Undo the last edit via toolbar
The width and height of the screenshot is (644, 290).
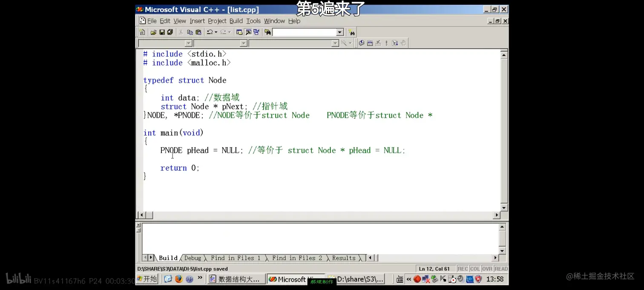pos(209,32)
